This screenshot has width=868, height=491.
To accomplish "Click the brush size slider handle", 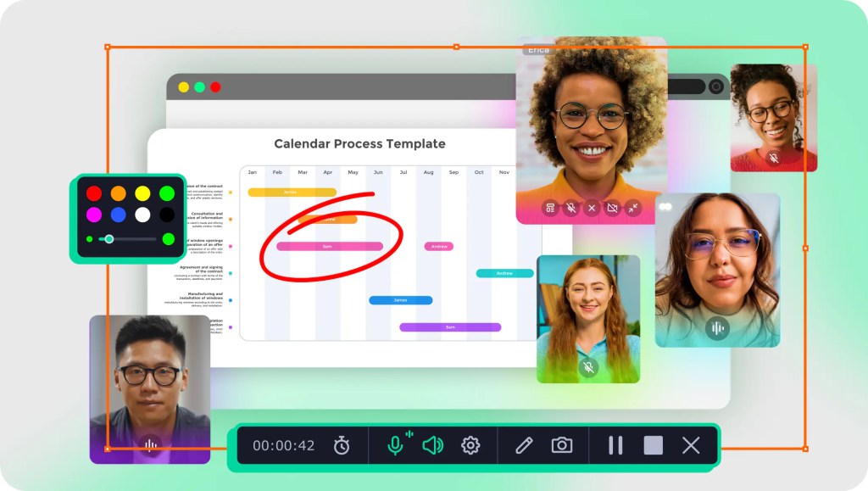I will (x=108, y=239).
